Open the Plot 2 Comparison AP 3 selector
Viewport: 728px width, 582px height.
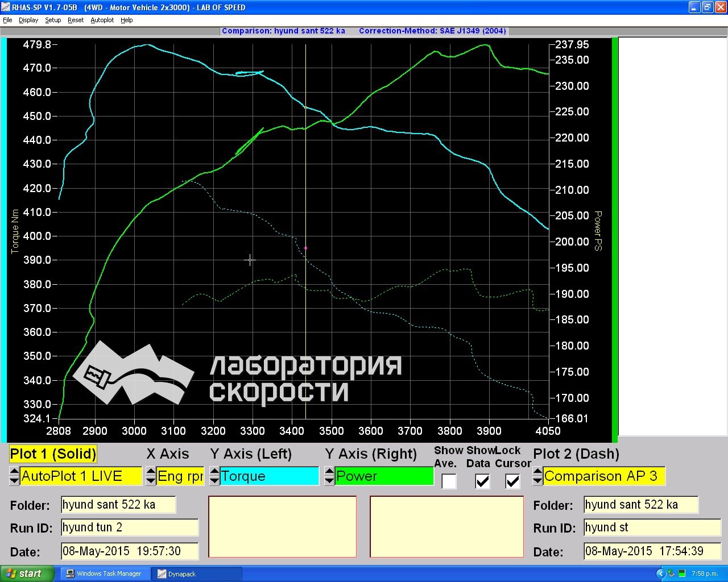[603, 476]
